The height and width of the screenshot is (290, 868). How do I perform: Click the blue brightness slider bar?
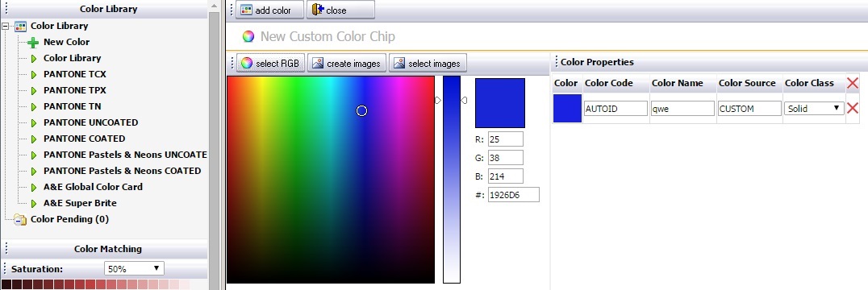click(452, 180)
